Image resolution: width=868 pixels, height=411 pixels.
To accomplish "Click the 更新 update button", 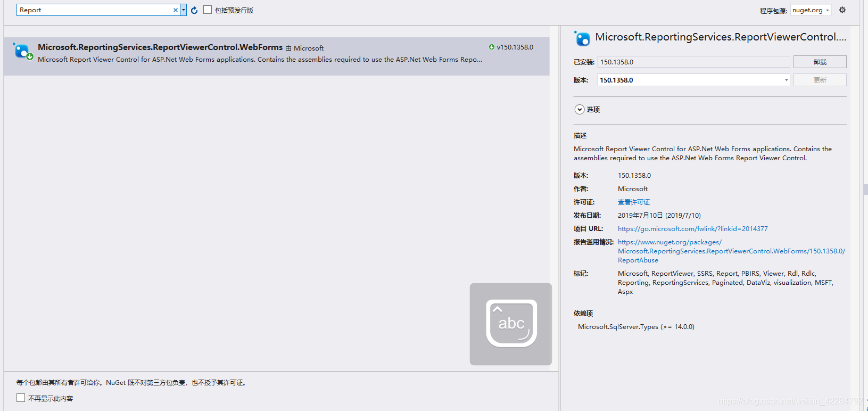I will 820,80.
